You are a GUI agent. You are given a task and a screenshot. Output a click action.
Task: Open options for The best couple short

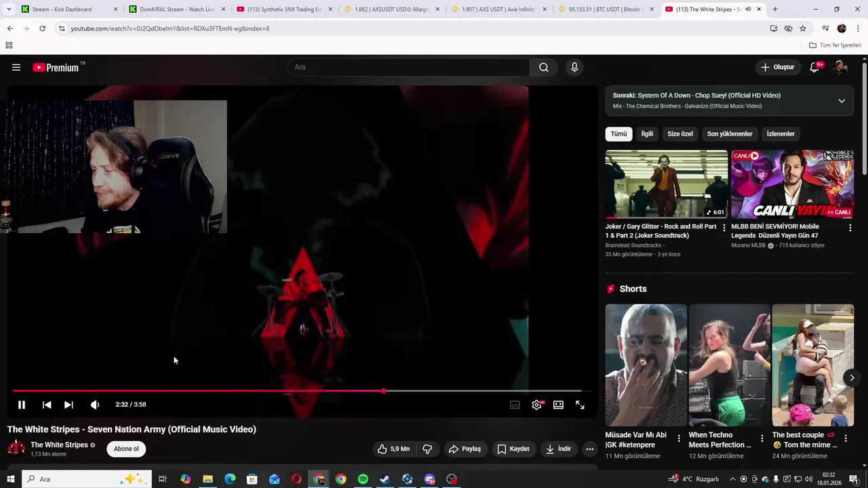click(x=846, y=439)
